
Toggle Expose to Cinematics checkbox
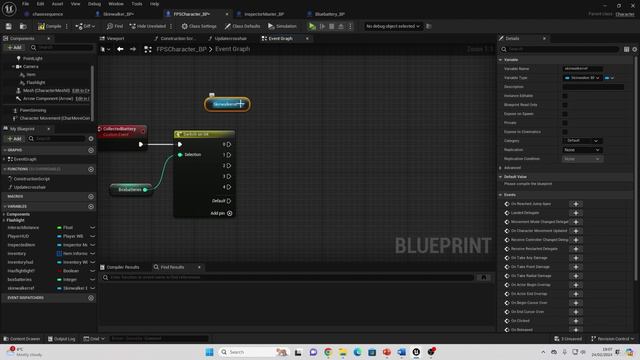[565, 132]
